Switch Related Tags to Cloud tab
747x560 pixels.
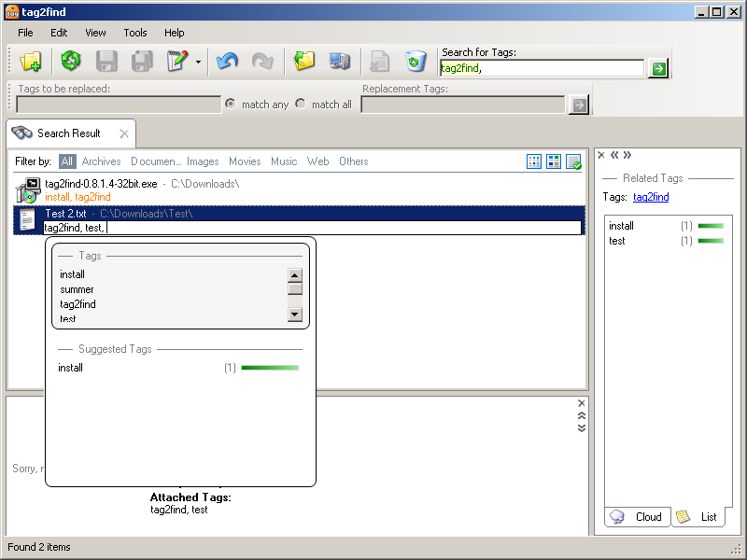[638, 517]
